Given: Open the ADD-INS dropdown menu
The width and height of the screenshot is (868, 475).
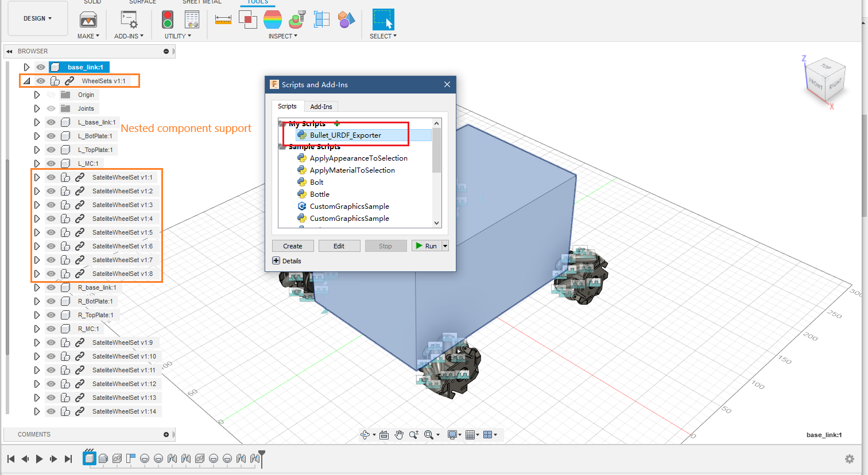Looking at the screenshot, I should click(129, 36).
